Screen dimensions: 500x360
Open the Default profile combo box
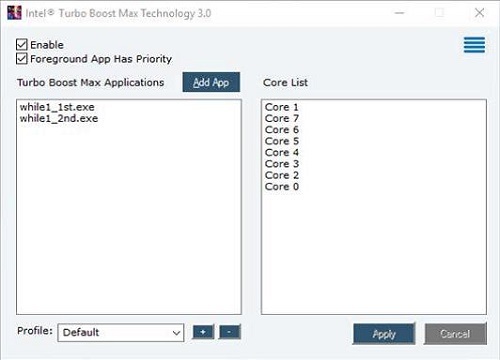click(121, 333)
